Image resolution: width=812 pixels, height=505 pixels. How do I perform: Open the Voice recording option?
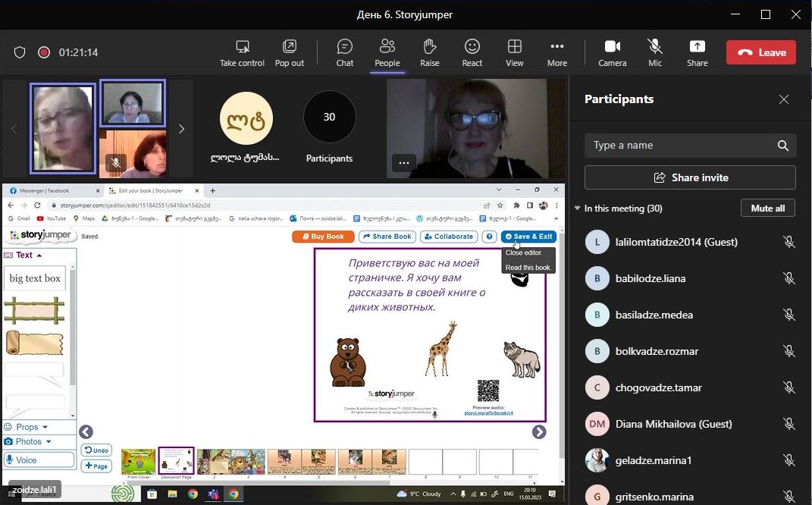39,460
